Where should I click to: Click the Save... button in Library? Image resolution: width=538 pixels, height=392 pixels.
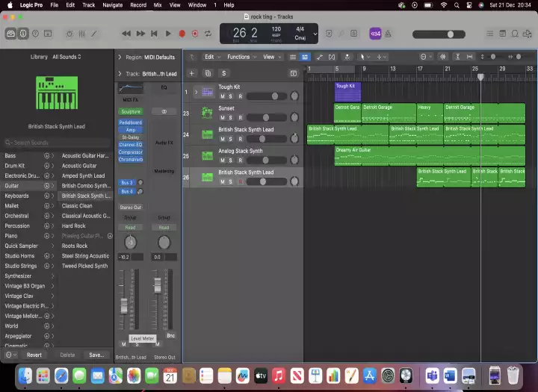(x=96, y=355)
